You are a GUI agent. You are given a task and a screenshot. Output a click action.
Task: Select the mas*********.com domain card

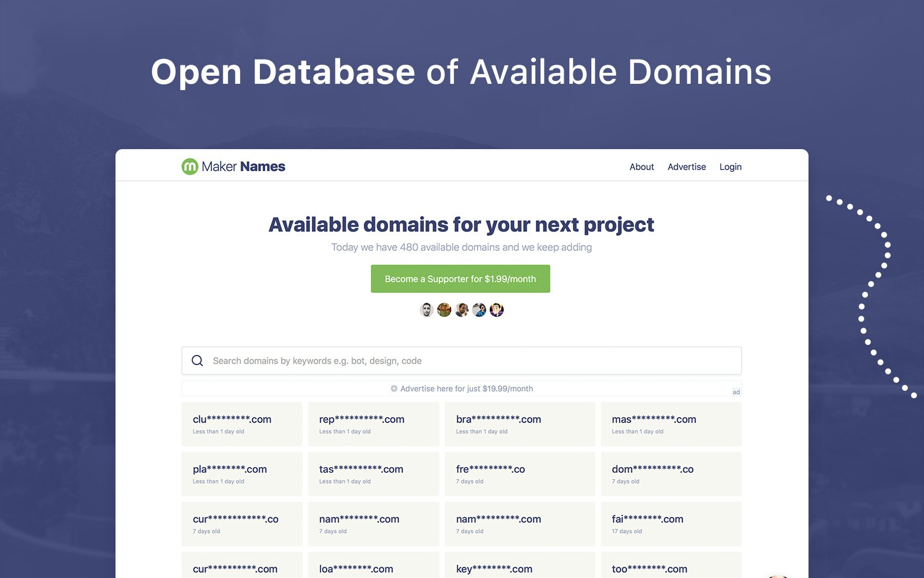tap(671, 424)
